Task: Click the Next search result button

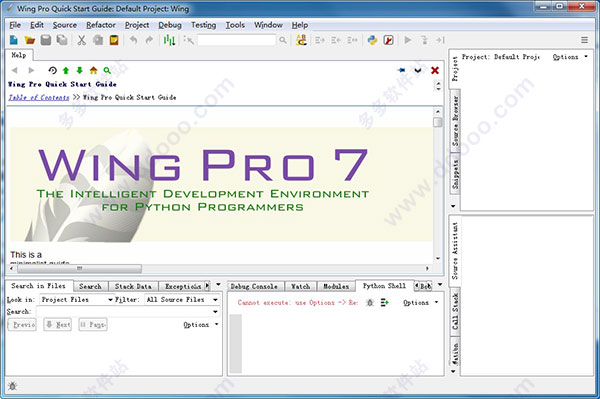Action: (x=57, y=325)
